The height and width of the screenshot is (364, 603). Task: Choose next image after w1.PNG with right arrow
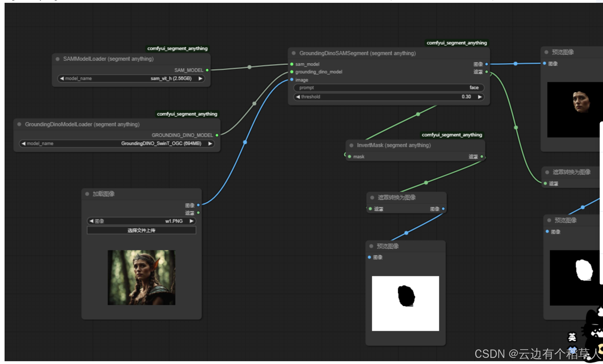pyautogui.click(x=192, y=221)
